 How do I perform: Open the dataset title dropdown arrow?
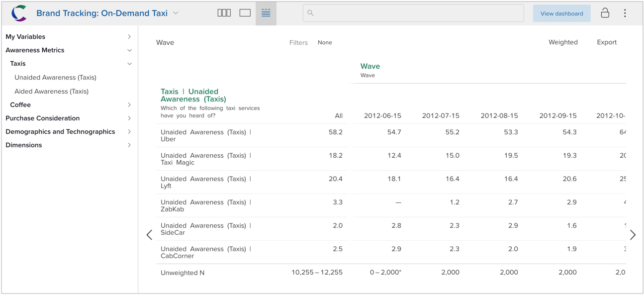click(176, 13)
